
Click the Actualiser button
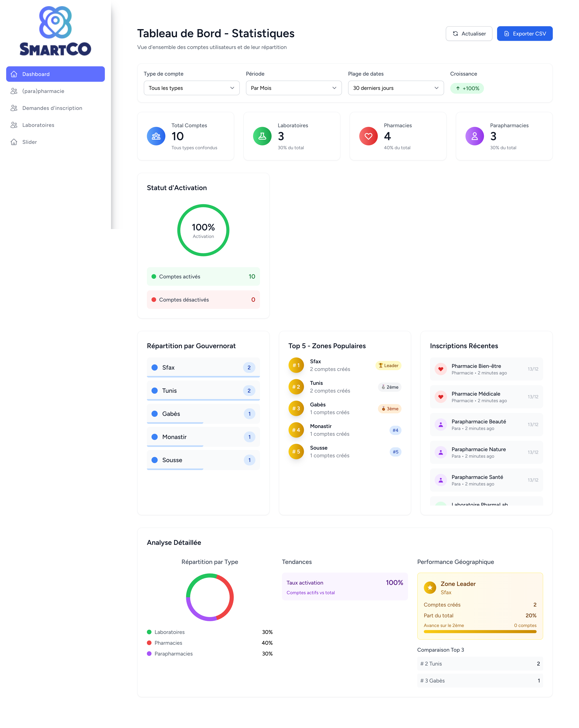469,33
